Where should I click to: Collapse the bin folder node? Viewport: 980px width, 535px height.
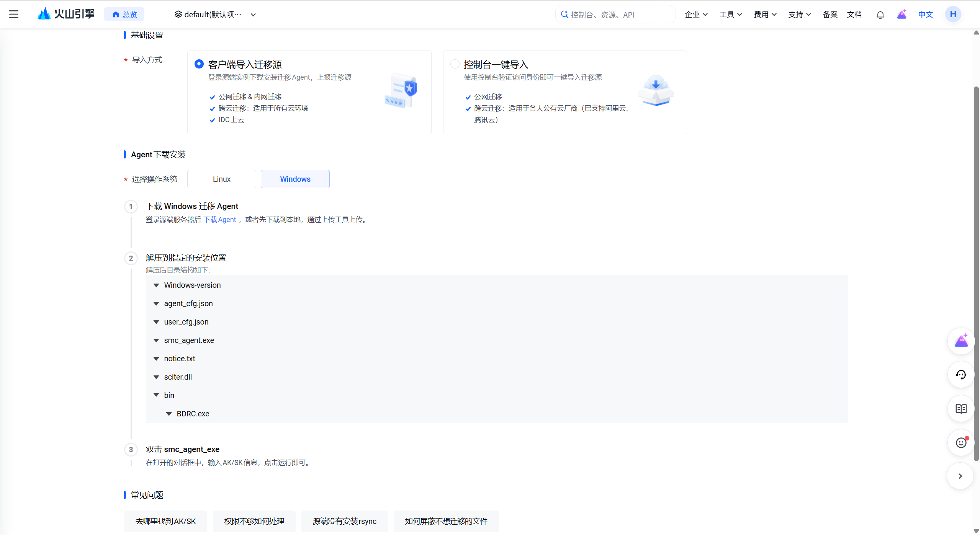point(156,395)
